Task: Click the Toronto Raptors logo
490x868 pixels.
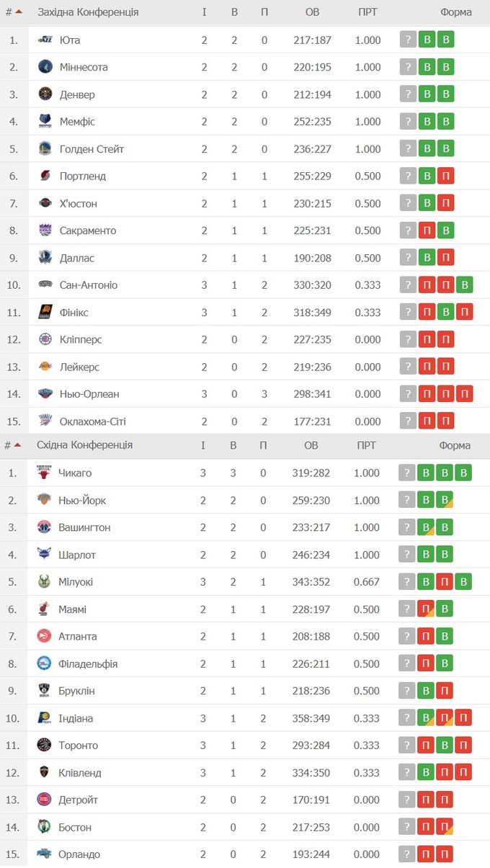Action: click(x=45, y=745)
